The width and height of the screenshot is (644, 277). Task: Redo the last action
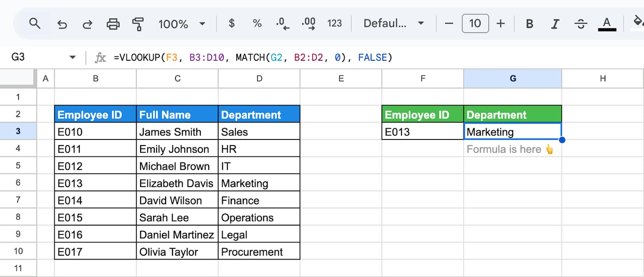87,24
